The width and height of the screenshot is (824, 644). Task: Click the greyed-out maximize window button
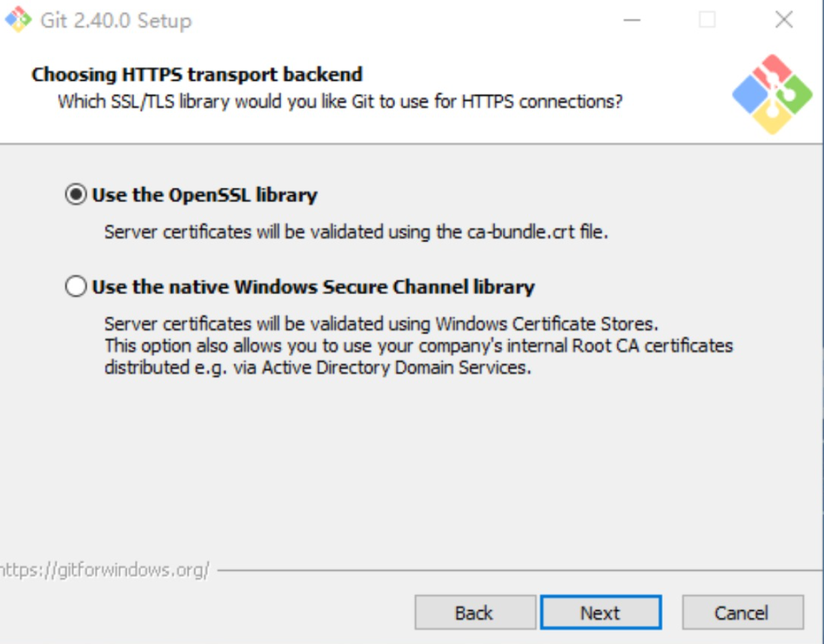point(707,20)
